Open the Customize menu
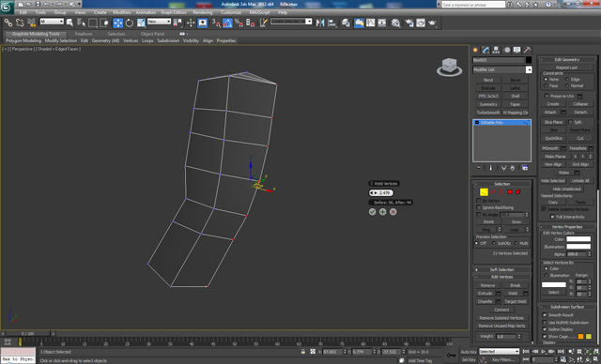The width and height of the screenshot is (601, 364). [231, 12]
